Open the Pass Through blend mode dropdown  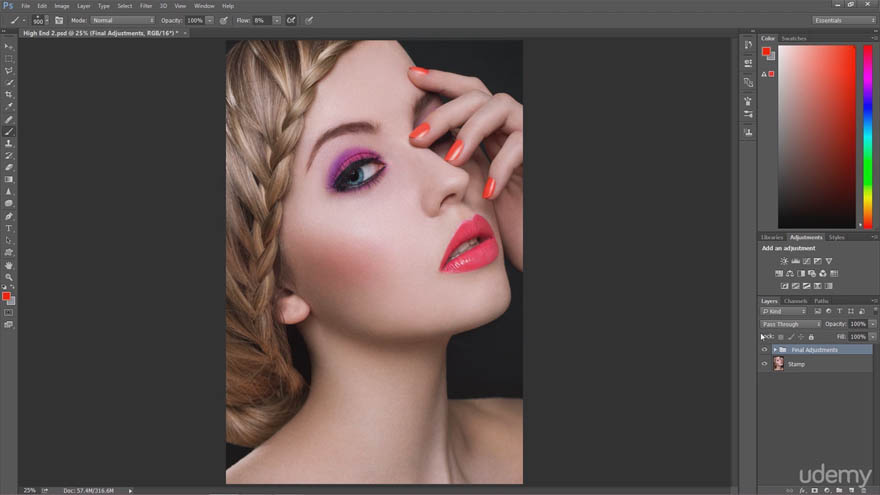click(x=790, y=324)
